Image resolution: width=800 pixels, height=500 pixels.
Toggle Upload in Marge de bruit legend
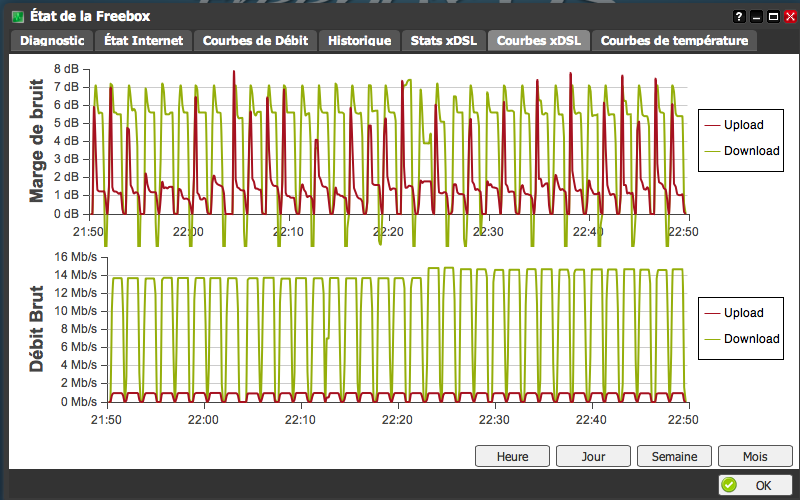(743, 125)
